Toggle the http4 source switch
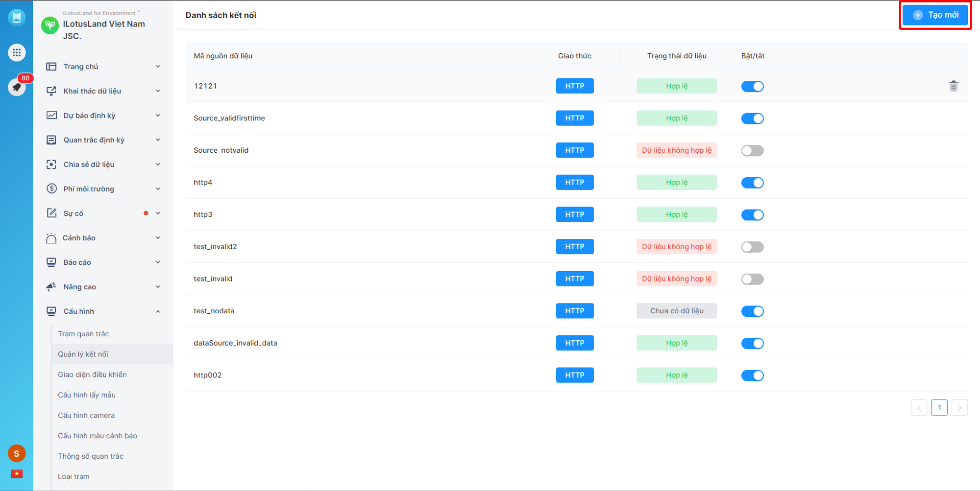 (753, 183)
